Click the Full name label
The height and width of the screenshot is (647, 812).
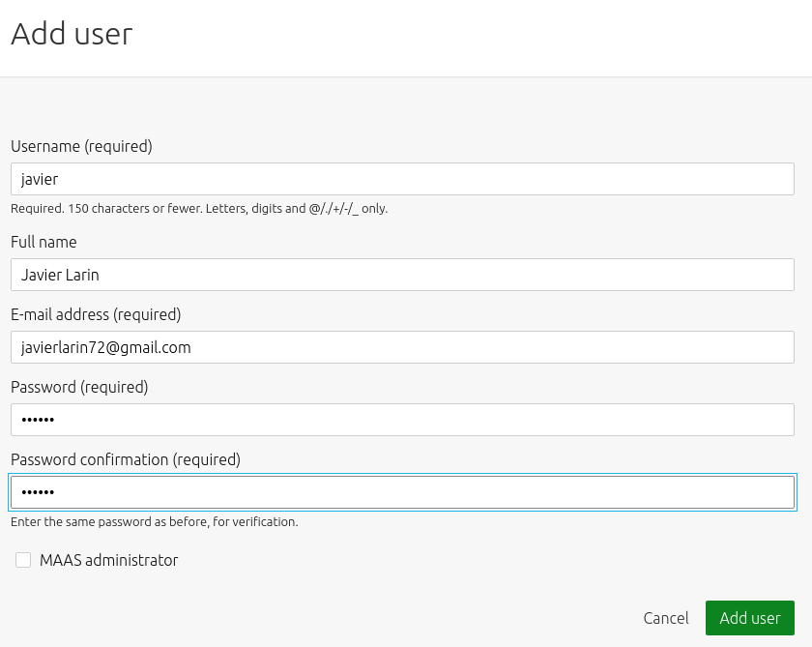[x=43, y=242]
